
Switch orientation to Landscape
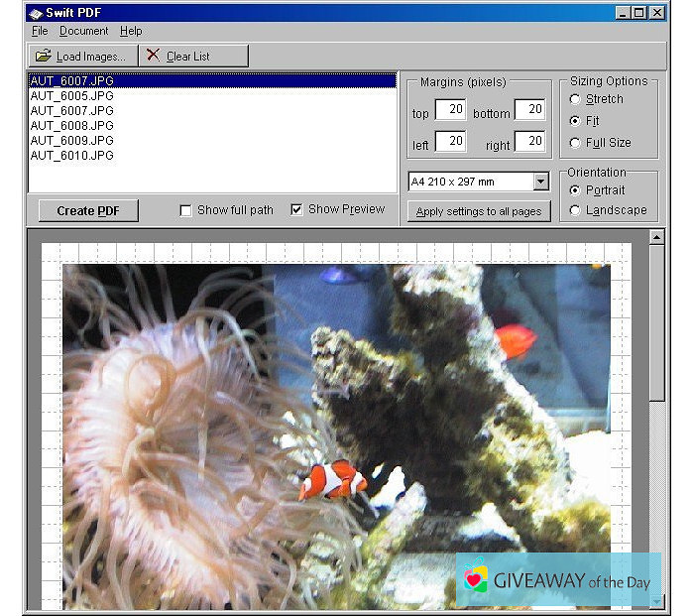(575, 210)
